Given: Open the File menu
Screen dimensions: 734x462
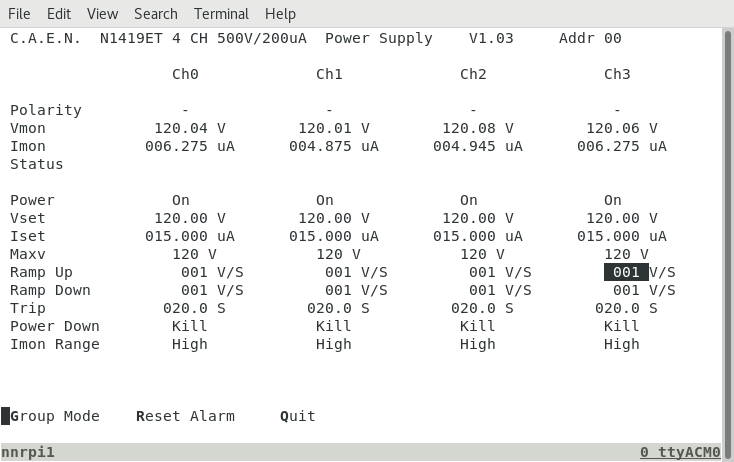Looking at the screenshot, I should point(19,14).
